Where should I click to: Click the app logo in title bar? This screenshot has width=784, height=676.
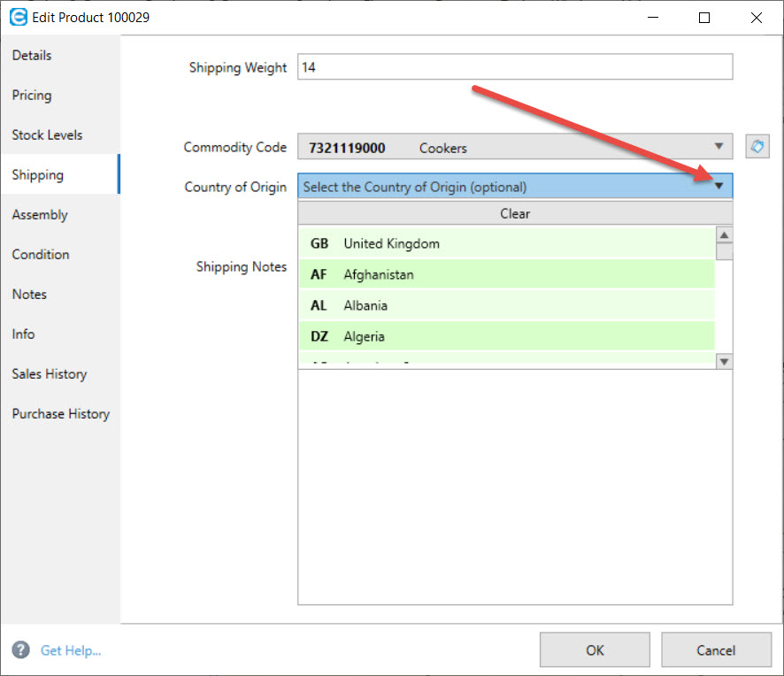18,17
